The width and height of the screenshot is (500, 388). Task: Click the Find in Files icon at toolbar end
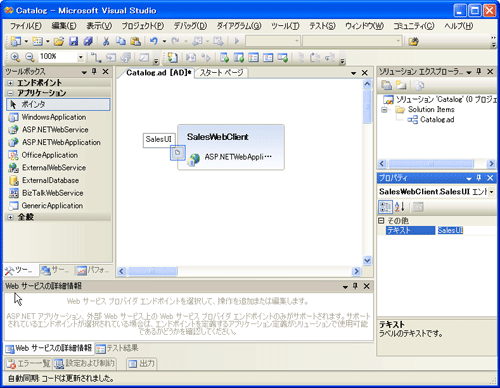pos(414,41)
